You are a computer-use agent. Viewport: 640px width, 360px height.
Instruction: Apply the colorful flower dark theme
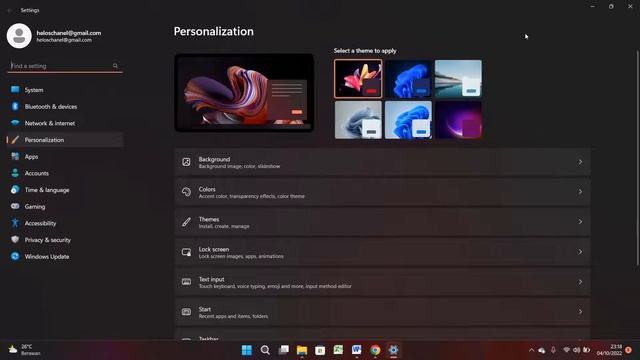point(358,79)
